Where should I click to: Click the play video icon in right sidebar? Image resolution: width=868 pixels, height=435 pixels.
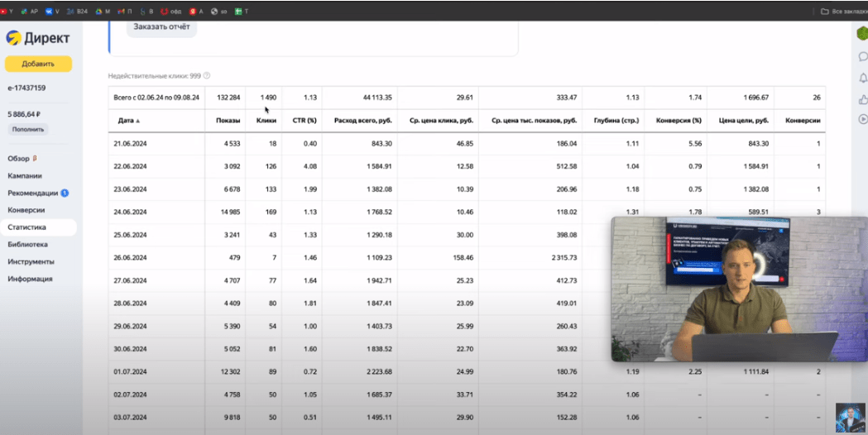pyautogui.click(x=863, y=119)
